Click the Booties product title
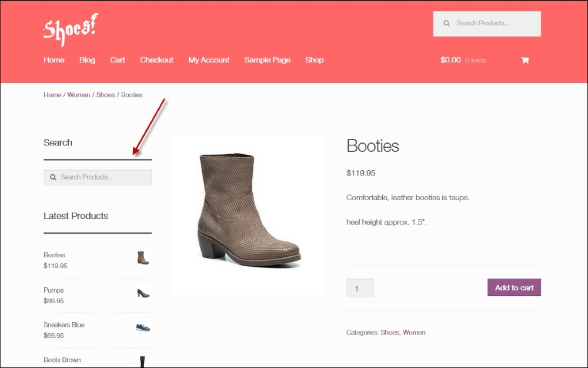This screenshot has height=368, width=588. pyautogui.click(x=373, y=145)
